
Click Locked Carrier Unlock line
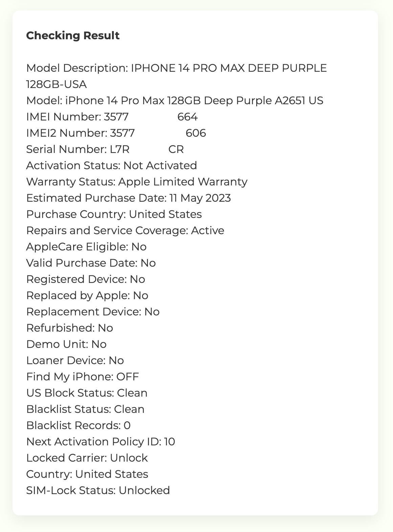coord(87,458)
